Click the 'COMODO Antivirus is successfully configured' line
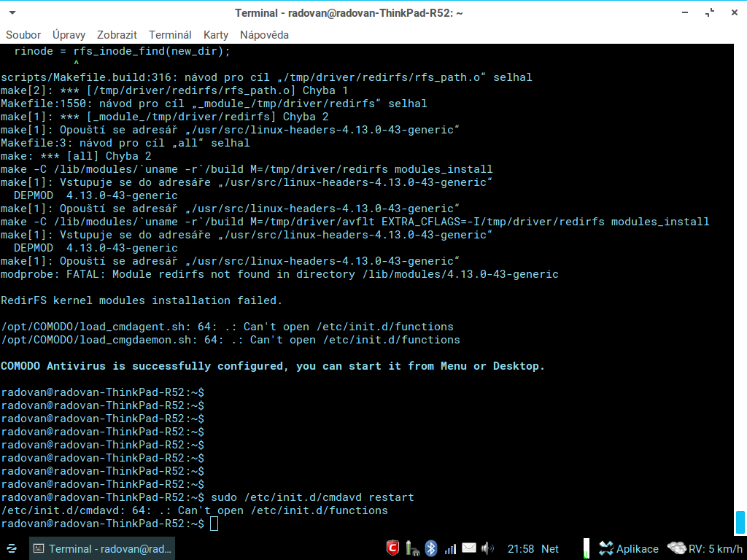 click(273, 366)
